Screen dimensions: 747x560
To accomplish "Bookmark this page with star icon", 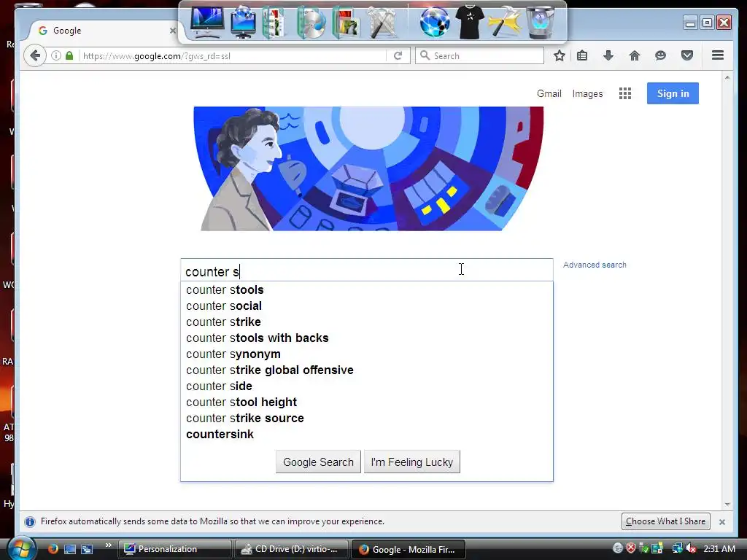I will pos(560,55).
